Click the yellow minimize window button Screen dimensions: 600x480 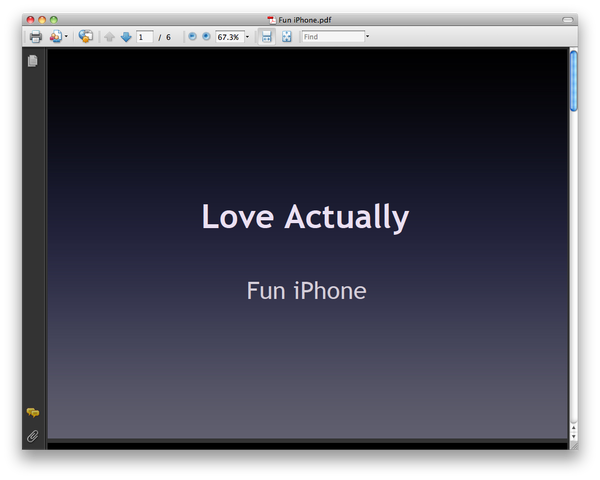pos(42,20)
